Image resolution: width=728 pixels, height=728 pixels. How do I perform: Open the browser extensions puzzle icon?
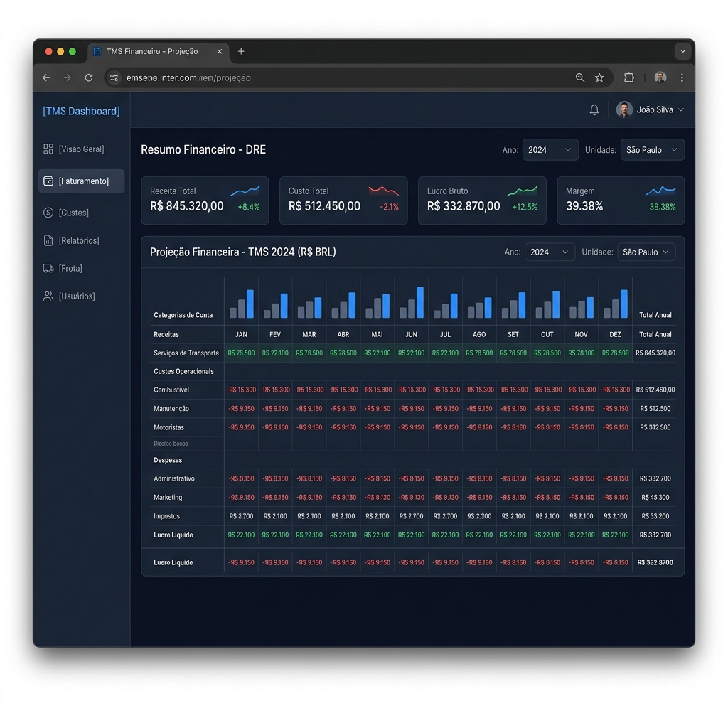tap(628, 77)
